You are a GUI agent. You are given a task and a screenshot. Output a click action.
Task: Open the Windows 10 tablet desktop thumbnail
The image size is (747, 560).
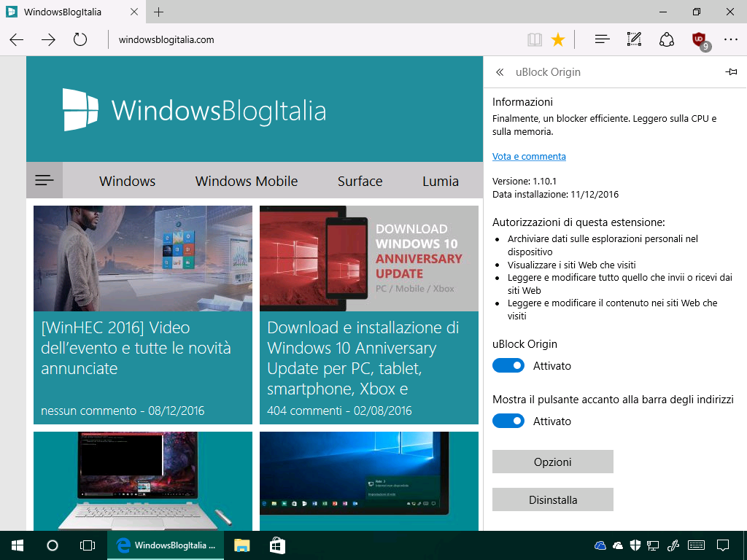click(368, 481)
